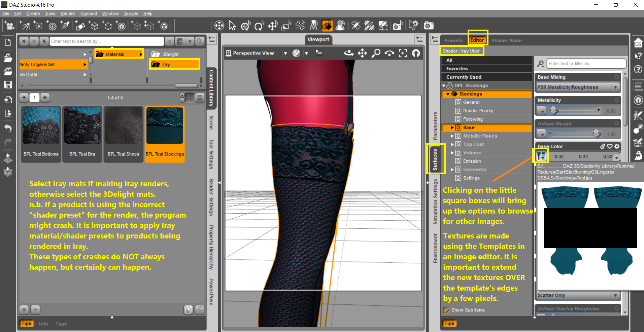Click the content library search field
The height and width of the screenshot is (332, 644).
point(107,41)
